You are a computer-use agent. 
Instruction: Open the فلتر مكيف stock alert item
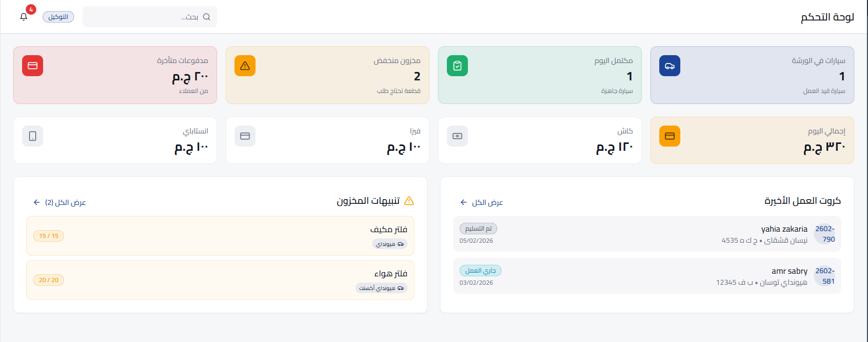point(220,236)
